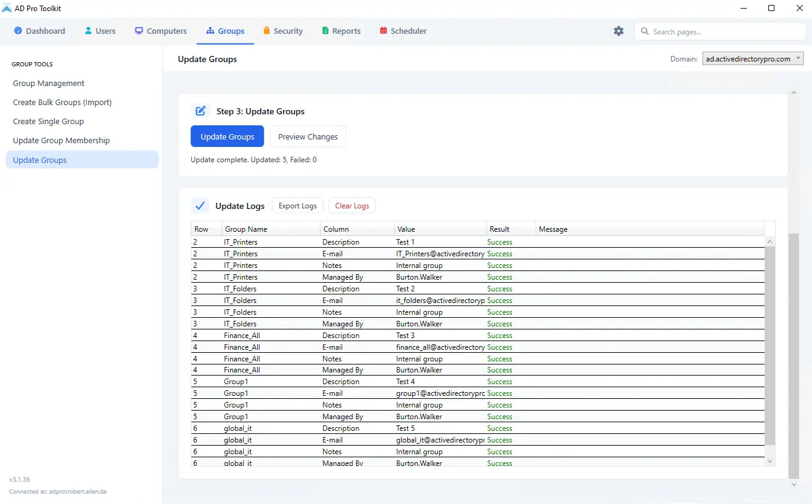Click the Users person icon
The width and height of the screenshot is (812, 504).
[89, 31]
